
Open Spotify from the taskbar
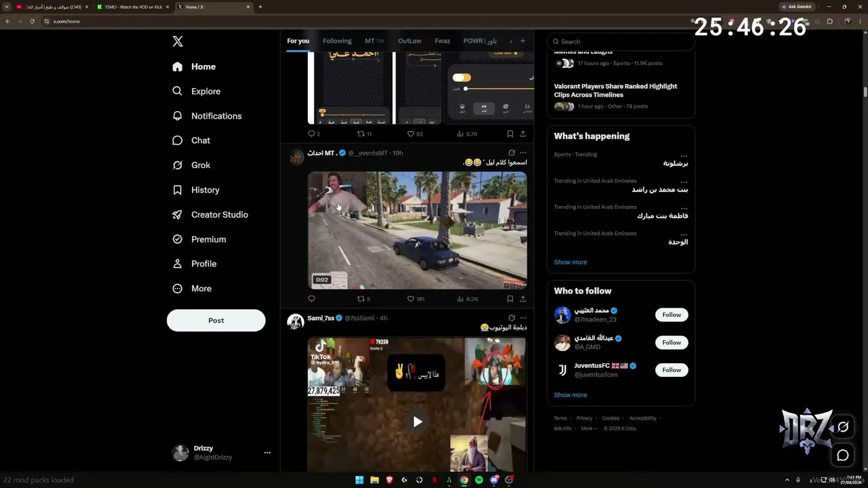[479, 480]
